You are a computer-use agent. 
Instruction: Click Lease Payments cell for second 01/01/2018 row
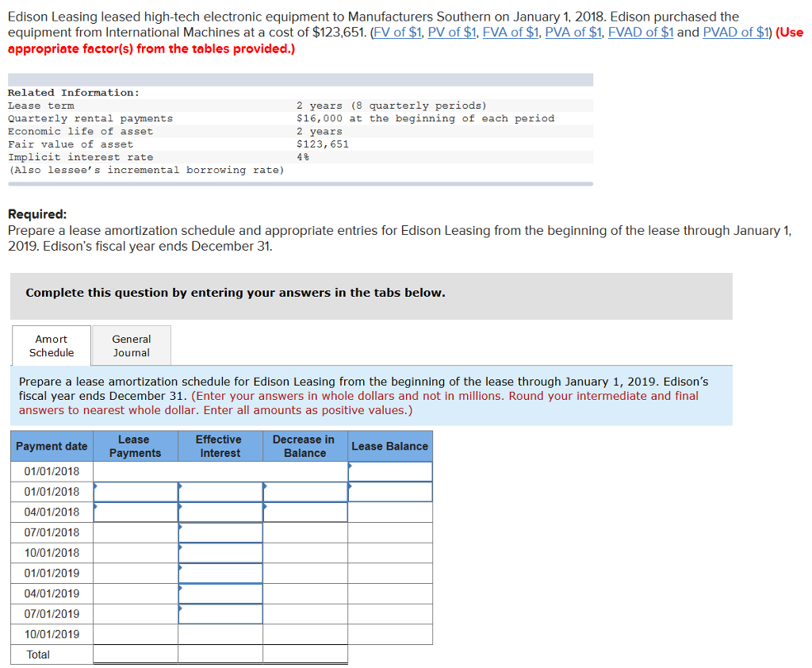[136, 492]
